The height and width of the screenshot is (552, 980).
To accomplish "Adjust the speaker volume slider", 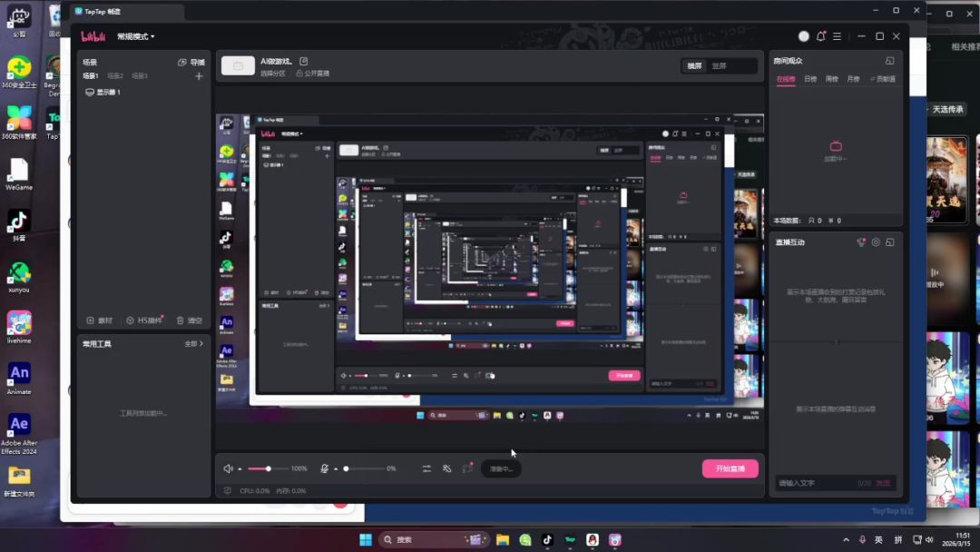I will (268, 468).
